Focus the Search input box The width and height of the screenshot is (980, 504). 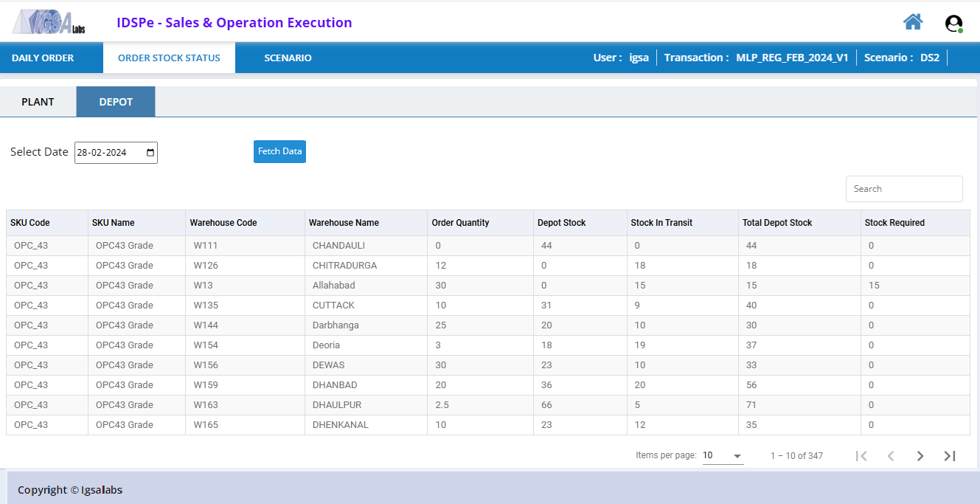[x=904, y=189]
